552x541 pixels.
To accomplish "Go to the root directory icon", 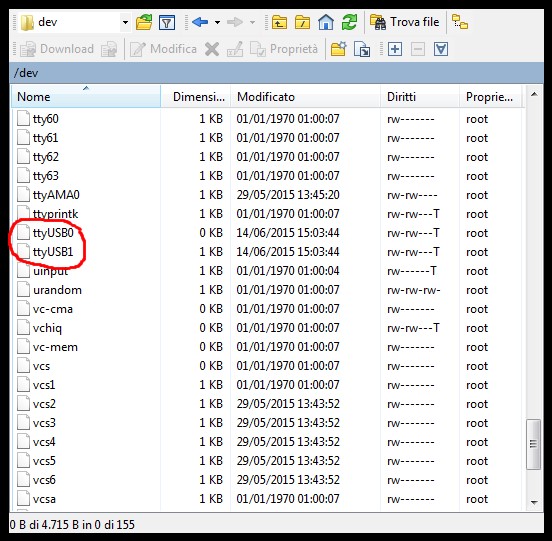I will (x=302, y=23).
